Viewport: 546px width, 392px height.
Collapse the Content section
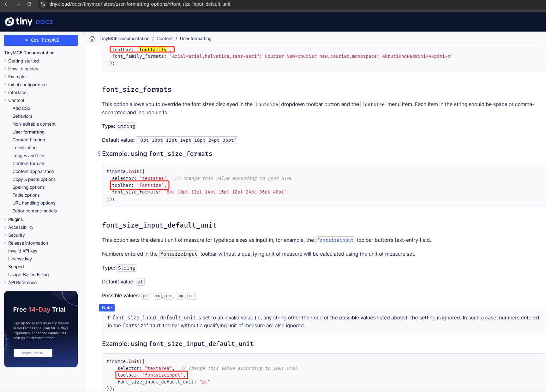[5, 100]
